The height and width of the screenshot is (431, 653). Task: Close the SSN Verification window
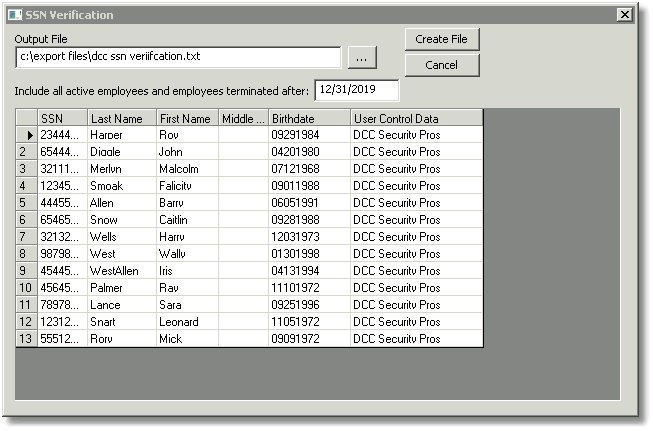625,15
